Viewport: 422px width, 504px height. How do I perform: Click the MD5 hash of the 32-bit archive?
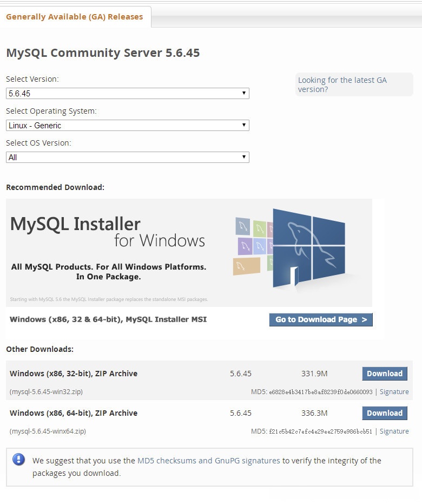(320, 392)
